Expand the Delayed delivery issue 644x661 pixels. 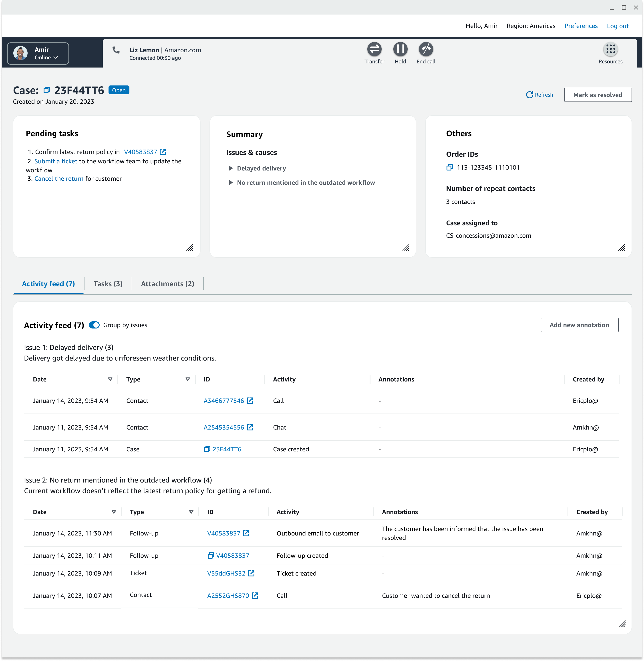(231, 168)
